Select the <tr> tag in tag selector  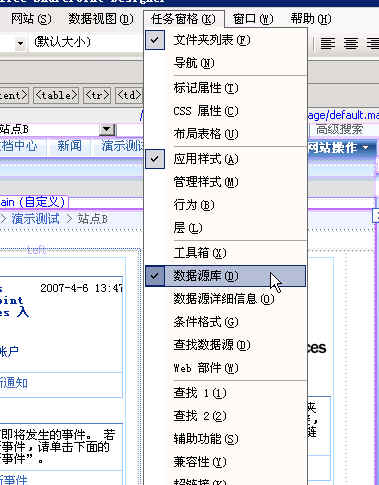[97, 96]
